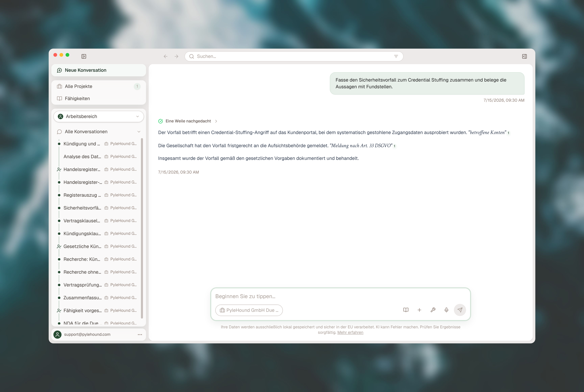This screenshot has height=392, width=584.
Task: Click the send message paper plane
Action: click(x=460, y=310)
